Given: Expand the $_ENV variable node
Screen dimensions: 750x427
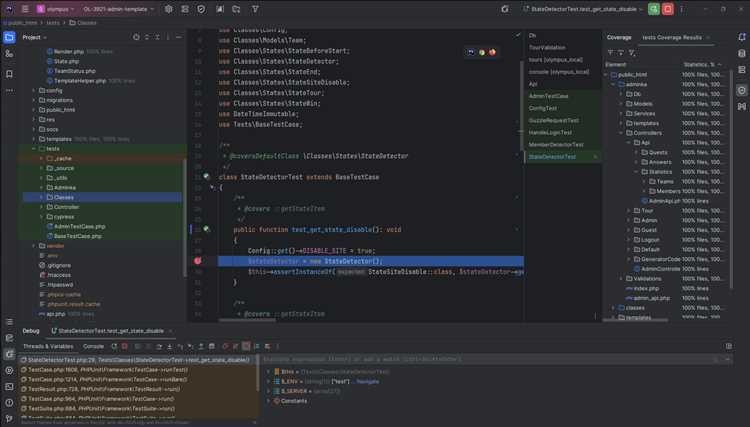Looking at the screenshot, I should 268,382.
